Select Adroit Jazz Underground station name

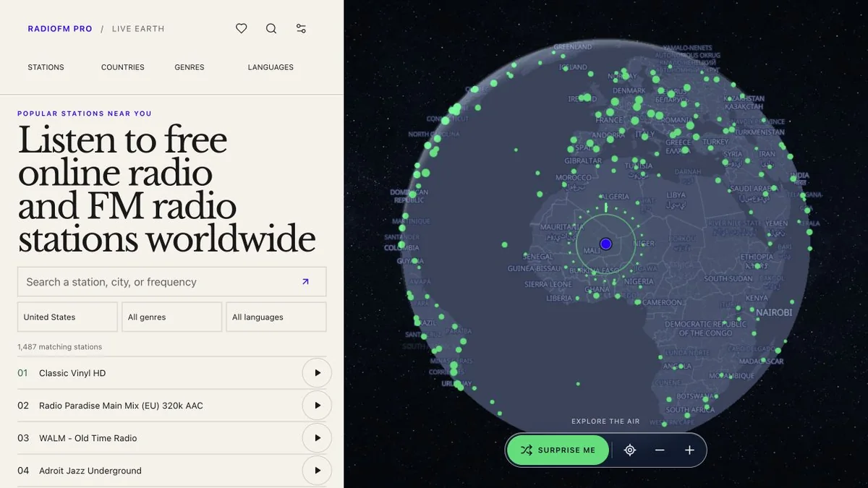[x=90, y=471]
